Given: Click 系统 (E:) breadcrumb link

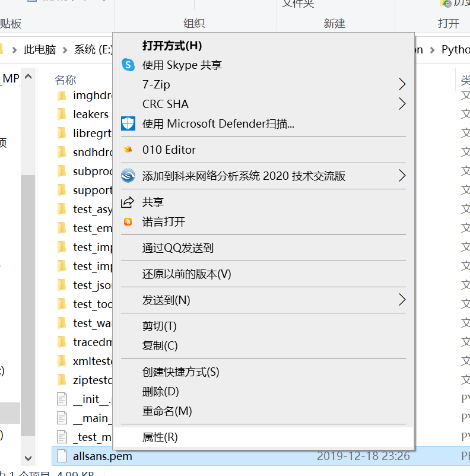Looking at the screenshot, I should pyautogui.click(x=93, y=49).
